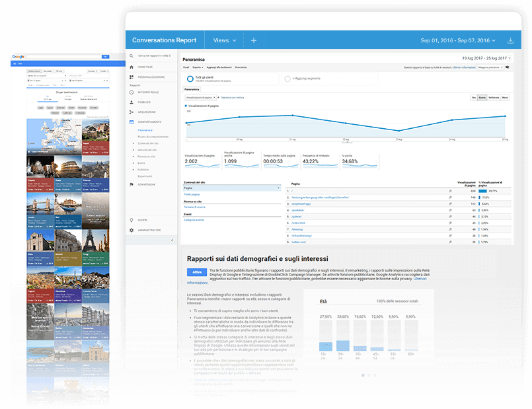This screenshot has width=532, height=409.
Task: Open In Tempo Reale clock icon
Action: pos(132,93)
